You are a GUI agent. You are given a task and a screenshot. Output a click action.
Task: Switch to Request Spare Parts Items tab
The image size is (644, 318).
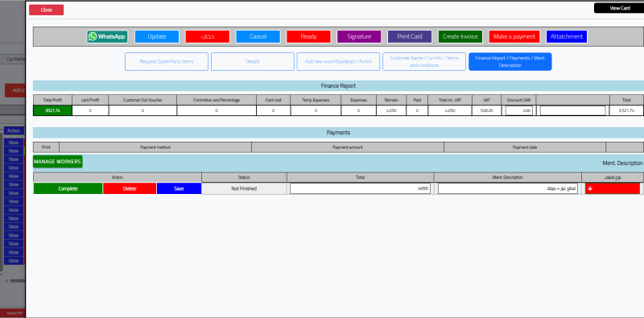(167, 62)
